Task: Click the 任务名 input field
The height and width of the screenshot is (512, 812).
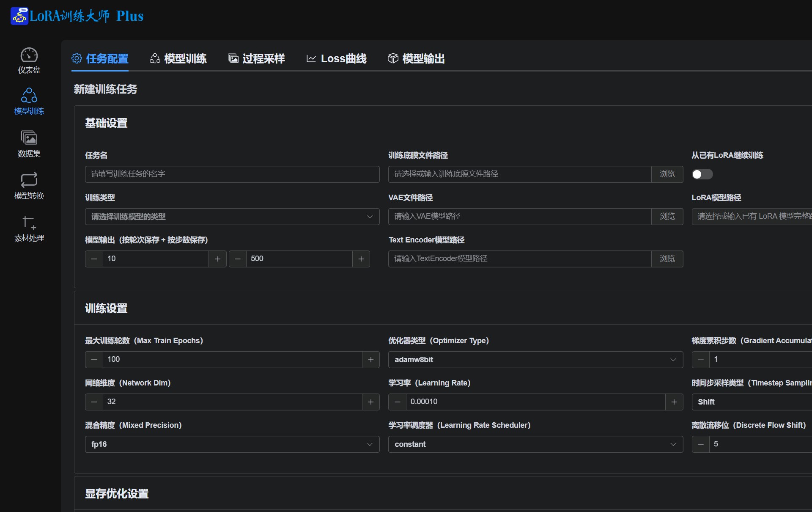Action: coord(232,174)
